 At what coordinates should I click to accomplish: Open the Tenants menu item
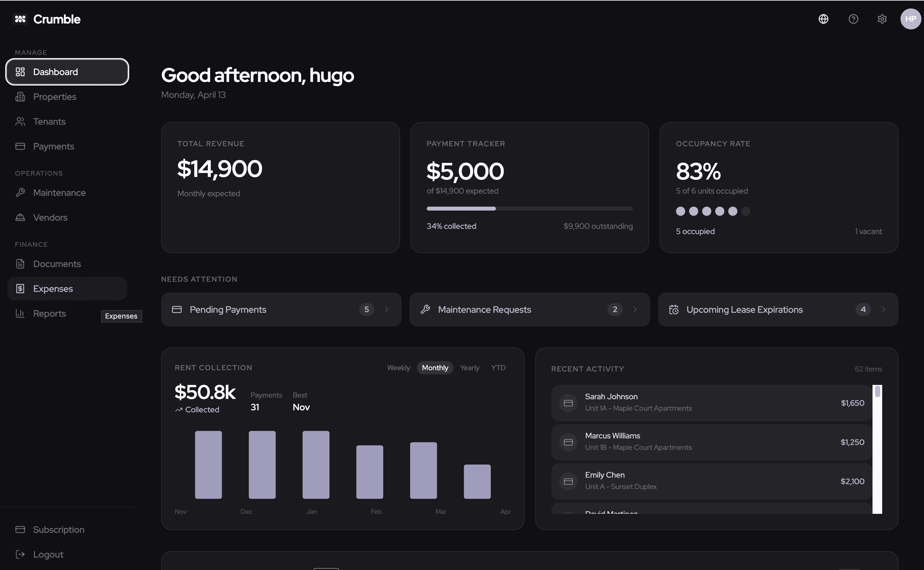coord(49,122)
